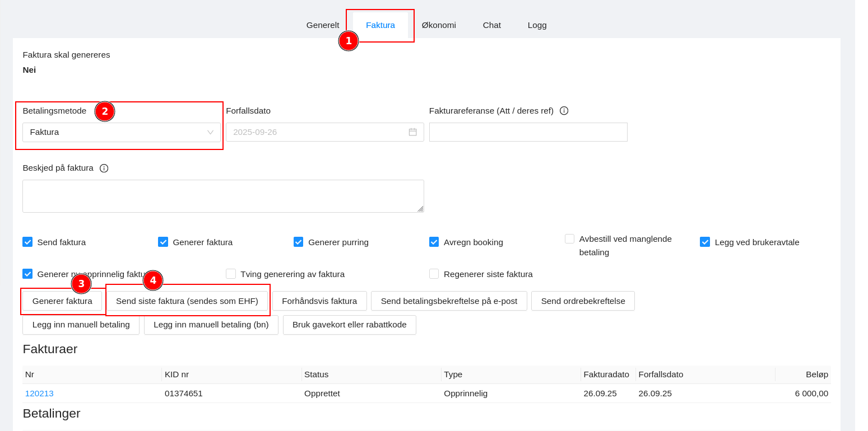Screen dimensions: 868x431
Task: Open the Chat tab
Action: 491,25
